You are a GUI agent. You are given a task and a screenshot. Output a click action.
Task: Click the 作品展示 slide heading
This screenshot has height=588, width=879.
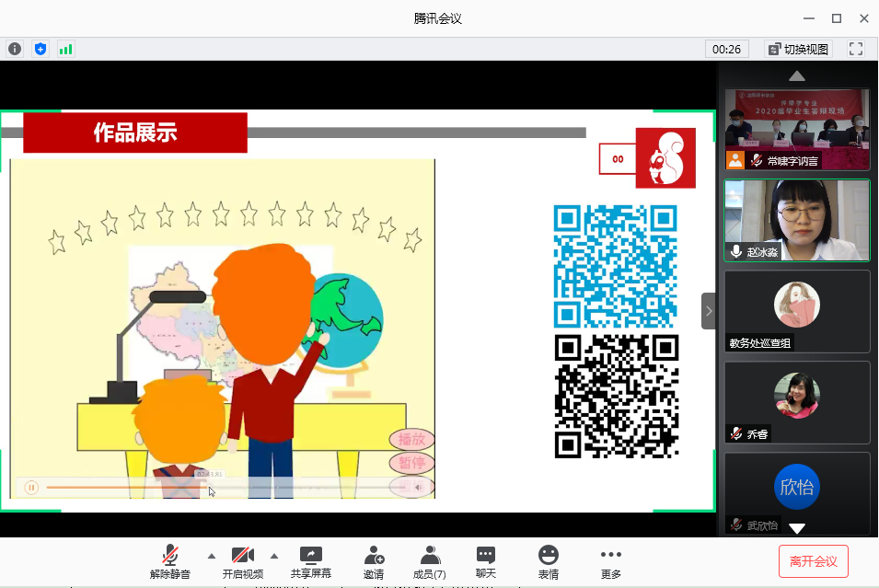tap(135, 133)
